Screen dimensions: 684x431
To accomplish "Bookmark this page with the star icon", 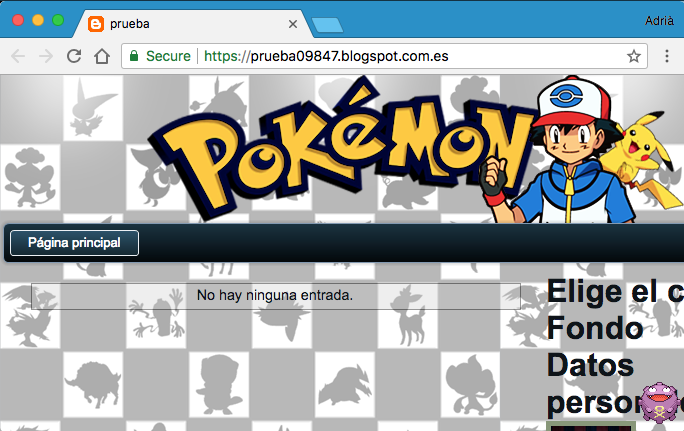I will tap(633, 56).
